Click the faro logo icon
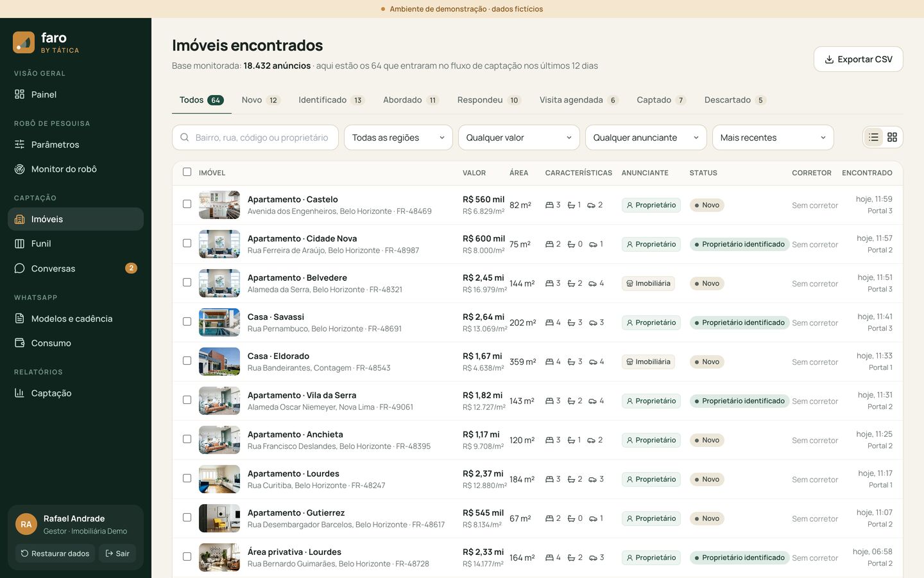This screenshot has height=578, width=924. [x=24, y=42]
